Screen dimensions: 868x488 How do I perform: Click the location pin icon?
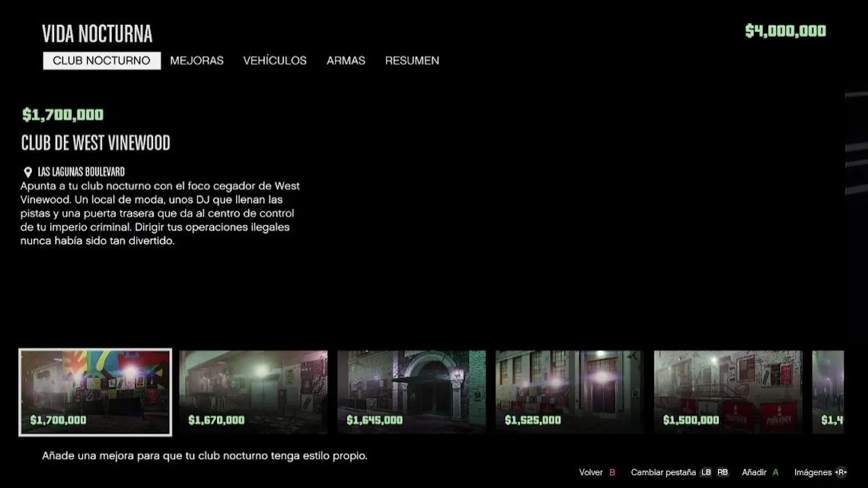click(28, 172)
